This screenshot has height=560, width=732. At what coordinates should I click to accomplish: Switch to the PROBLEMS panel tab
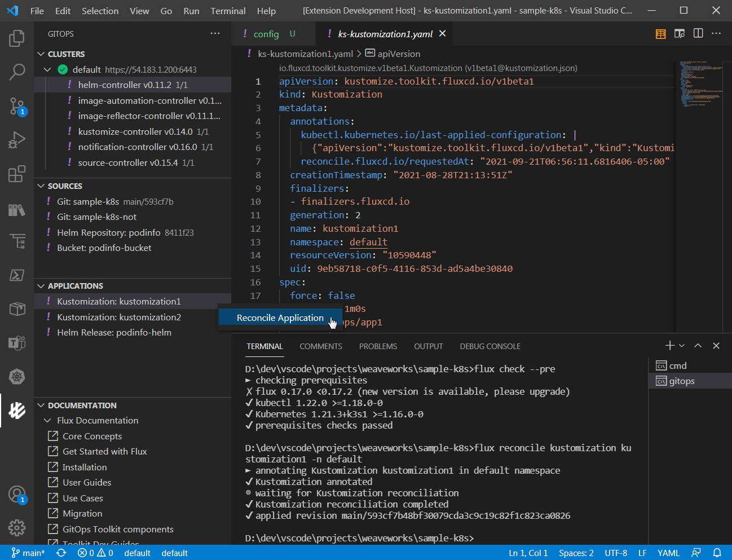coord(378,346)
